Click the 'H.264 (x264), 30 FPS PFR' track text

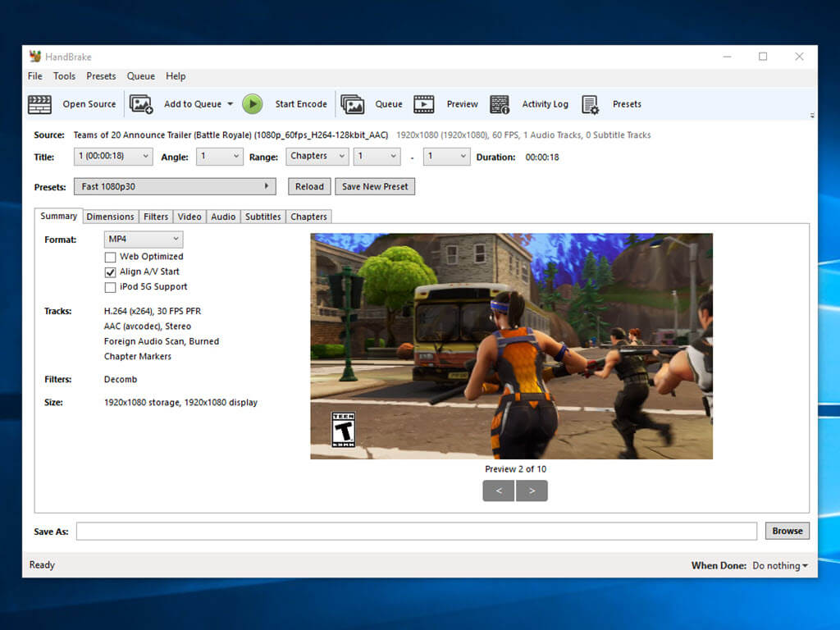click(153, 311)
